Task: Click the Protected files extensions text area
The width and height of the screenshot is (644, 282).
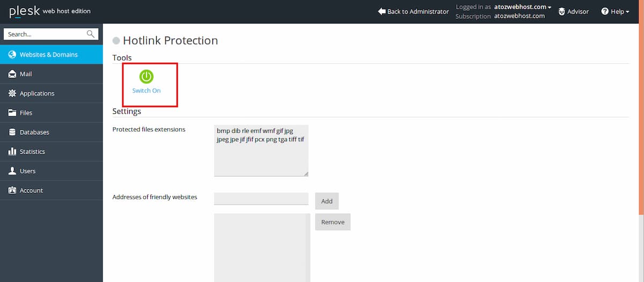Action: tap(261, 150)
